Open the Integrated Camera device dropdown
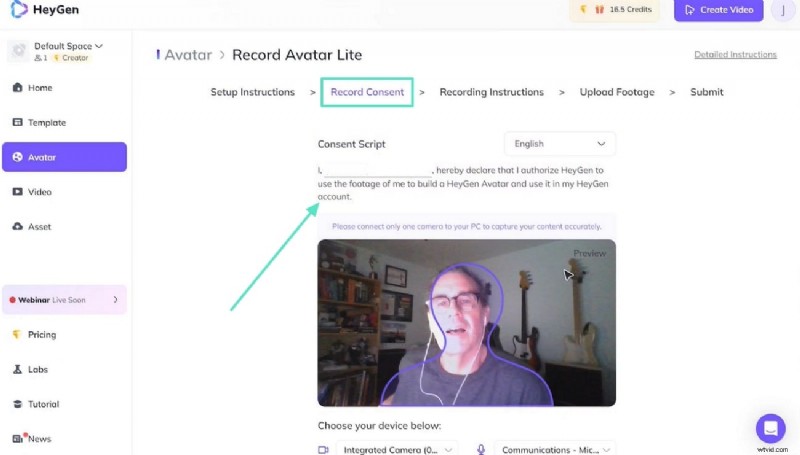Screen dimensions: 800x455 pos(397,449)
